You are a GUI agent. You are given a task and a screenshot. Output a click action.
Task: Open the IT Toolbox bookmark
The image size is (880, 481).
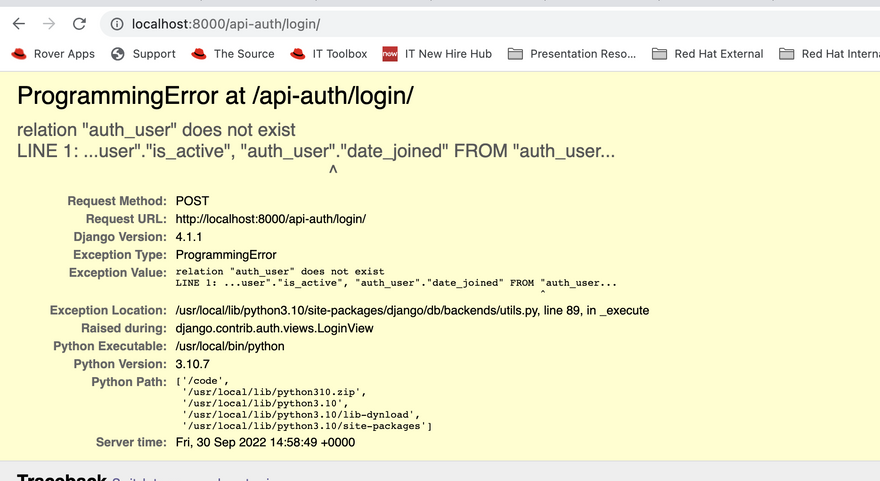(339, 54)
